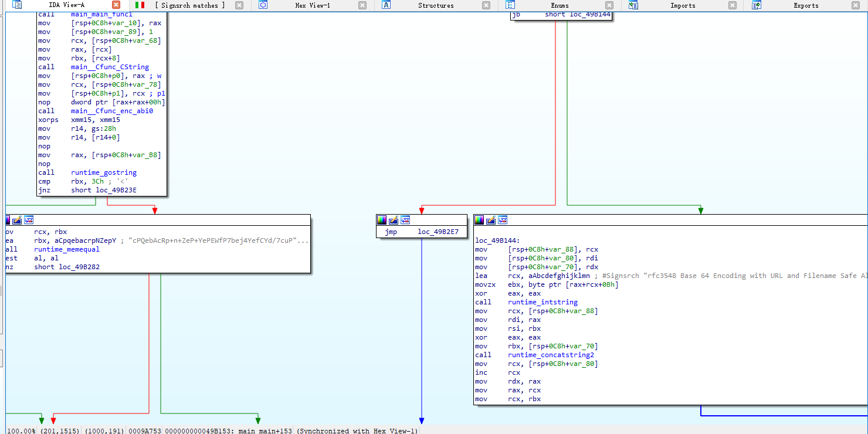The image size is (868, 434).
Task: Click the node color icon on jmp loc_49B2E7 block
Action: pyautogui.click(x=382, y=220)
